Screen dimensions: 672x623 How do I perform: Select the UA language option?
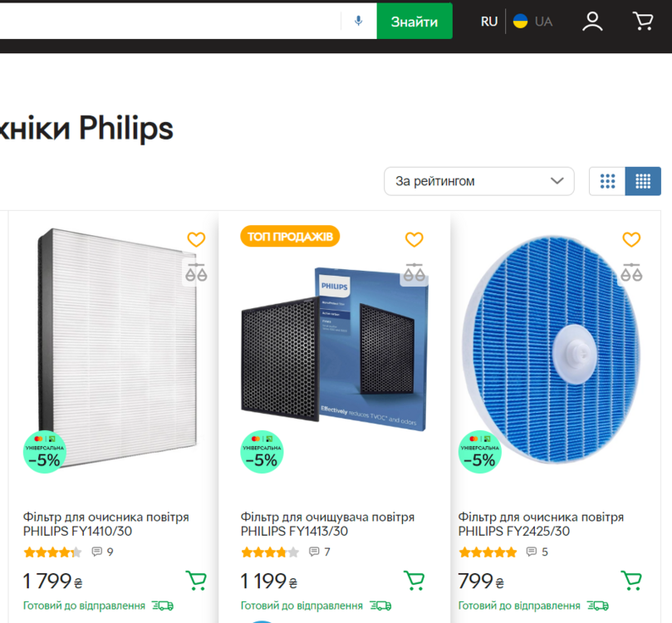point(533,22)
